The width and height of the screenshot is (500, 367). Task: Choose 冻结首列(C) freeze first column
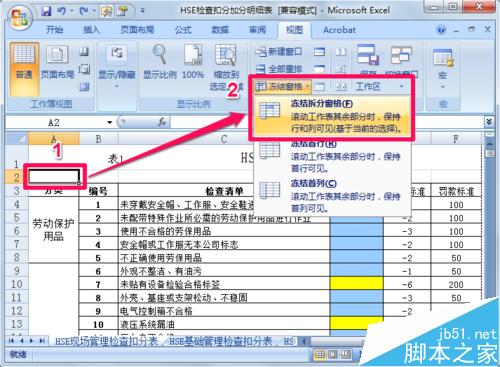[332, 196]
